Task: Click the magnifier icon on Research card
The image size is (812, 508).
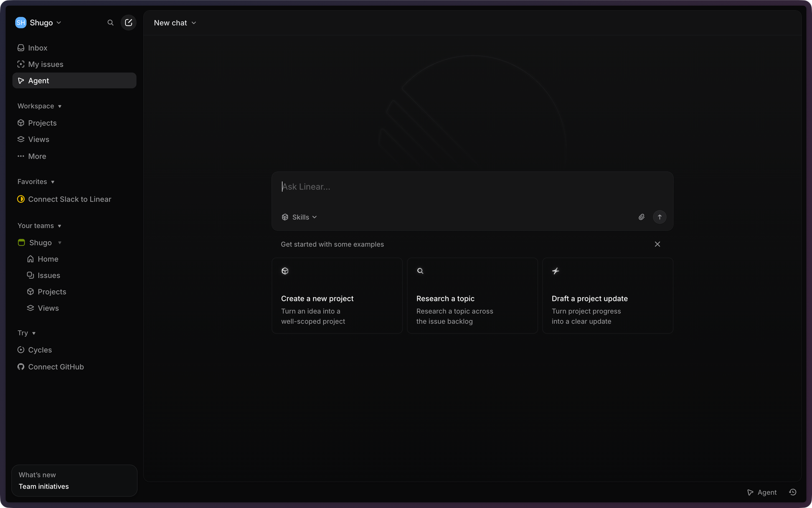Action: pyautogui.click(x=420, y=271)
